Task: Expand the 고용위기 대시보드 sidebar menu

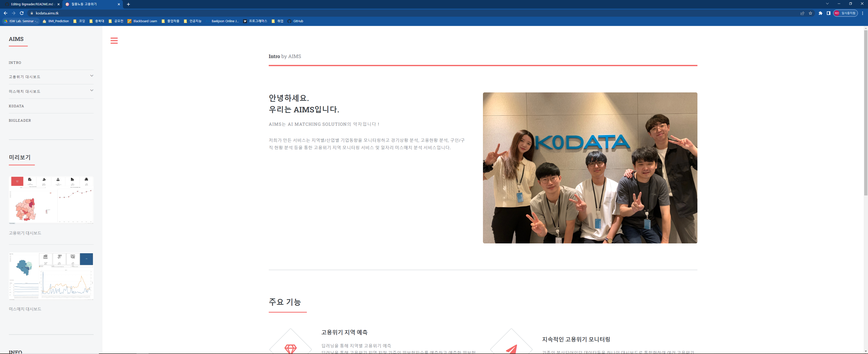Action: pos(91,76)
